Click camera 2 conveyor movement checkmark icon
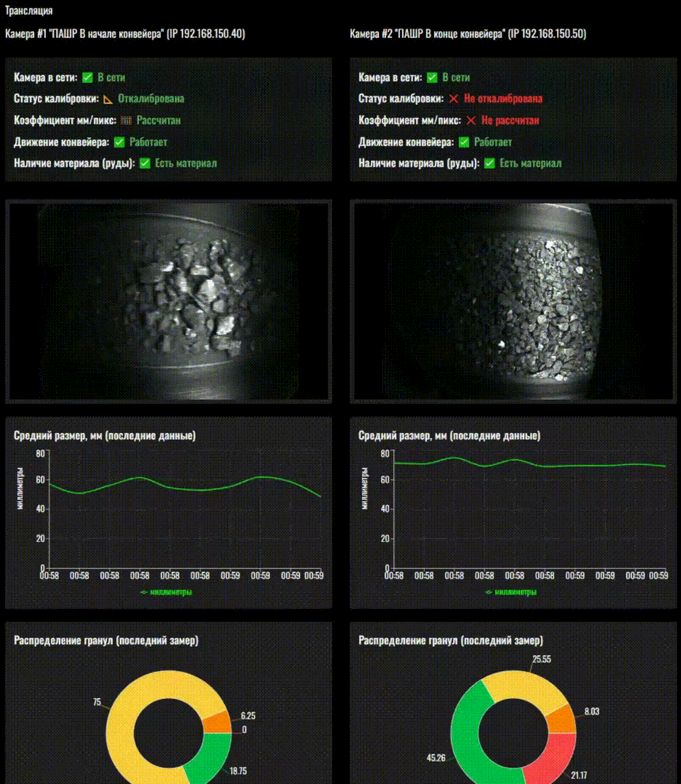The height and width of the screenshot is (784, 681). [x=464, y=142]
